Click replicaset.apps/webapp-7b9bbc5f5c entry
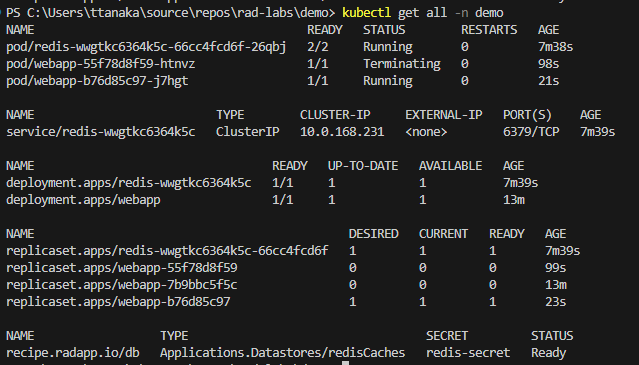The image size is (639, 365). (x=121, y=285)
